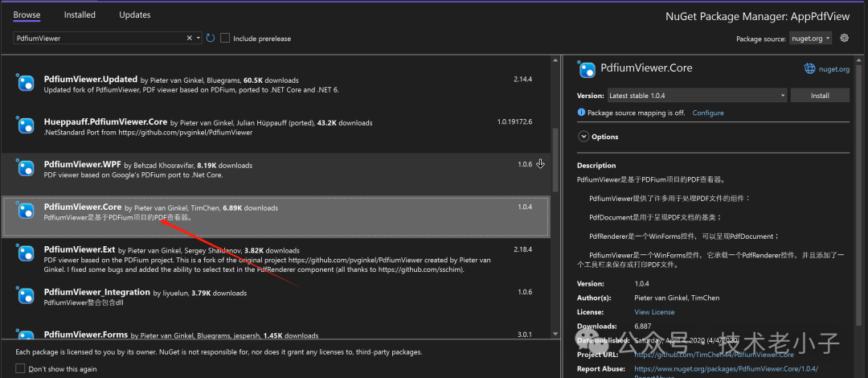The image size is (868, 378).
Task: Check the Don't show this again box
Action: [x=22, y=369]
